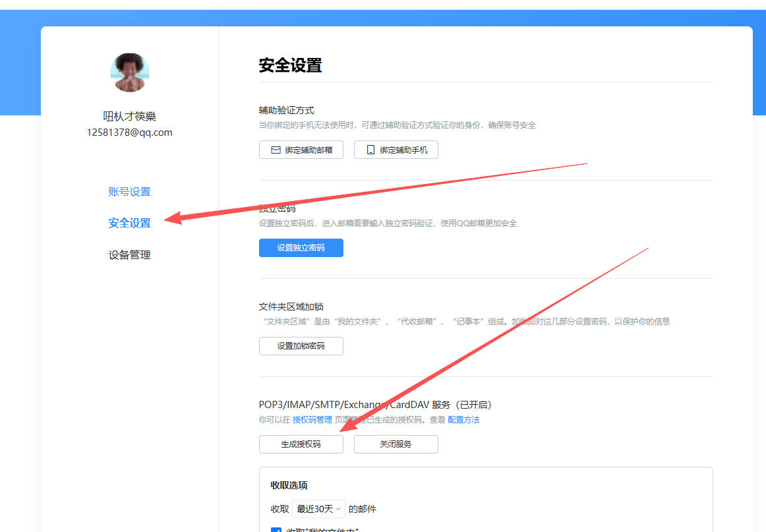Click the envelope icon in 绑定辅助邮箱
Screen dimensions: 766x532
click(276, 150)
